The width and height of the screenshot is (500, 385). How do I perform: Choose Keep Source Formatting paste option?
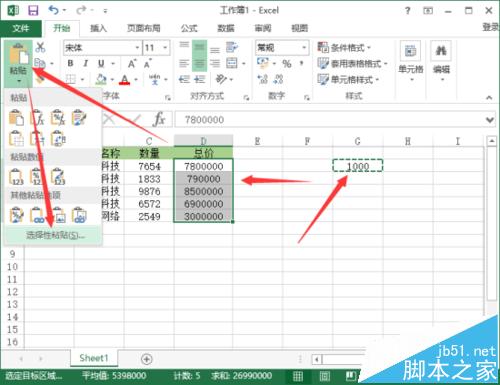(79, 117)
